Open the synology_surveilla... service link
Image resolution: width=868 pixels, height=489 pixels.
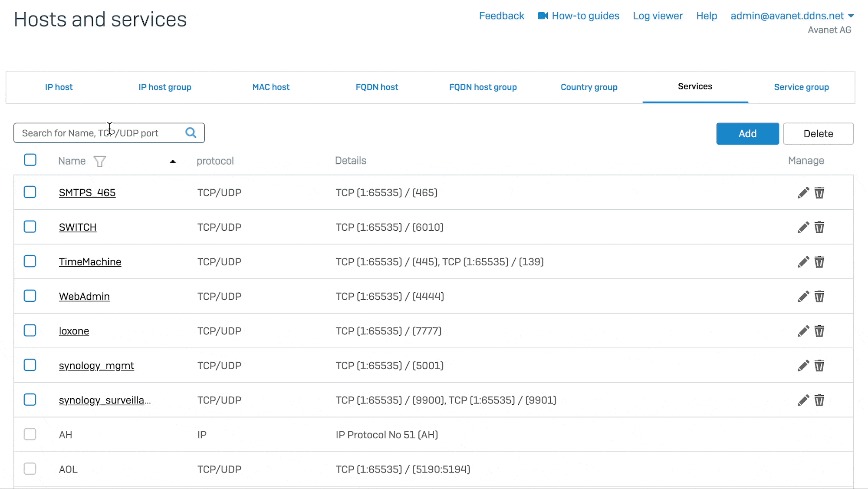105,400
